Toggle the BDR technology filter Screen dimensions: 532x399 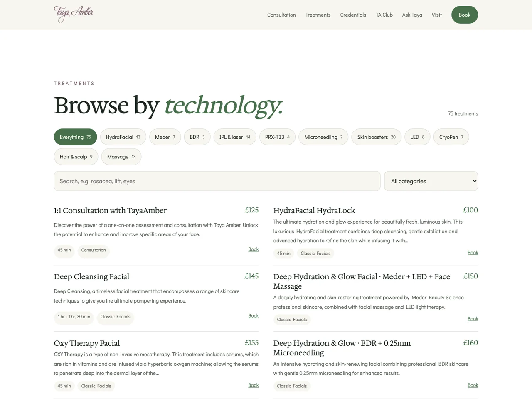[197, 137]
